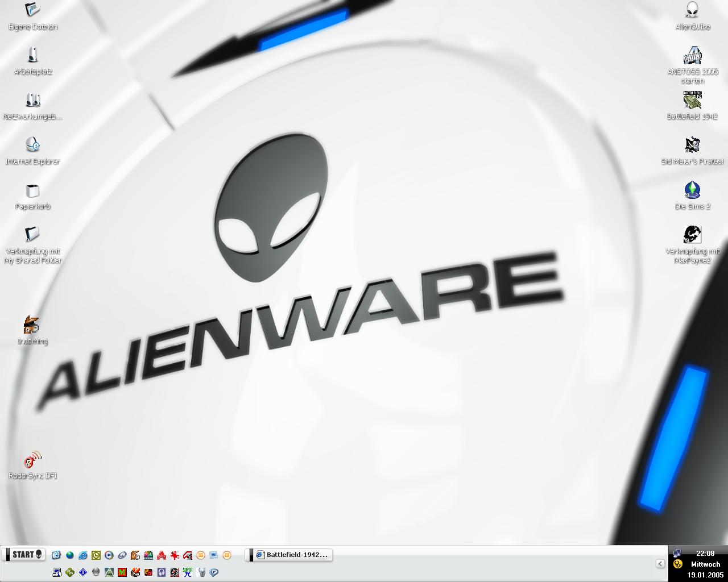Select the ANSTOSS 2005 starten icon

692,65
